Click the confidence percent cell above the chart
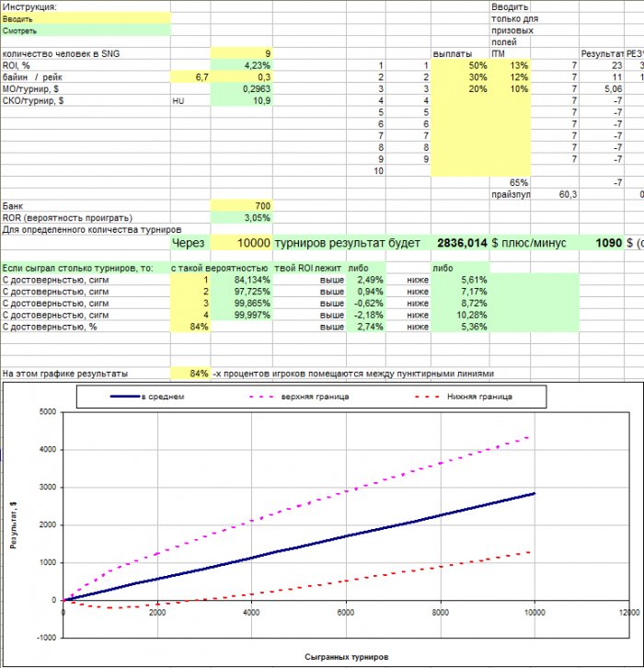This screenshot has height=668, width=644. (x=190, y=374)
